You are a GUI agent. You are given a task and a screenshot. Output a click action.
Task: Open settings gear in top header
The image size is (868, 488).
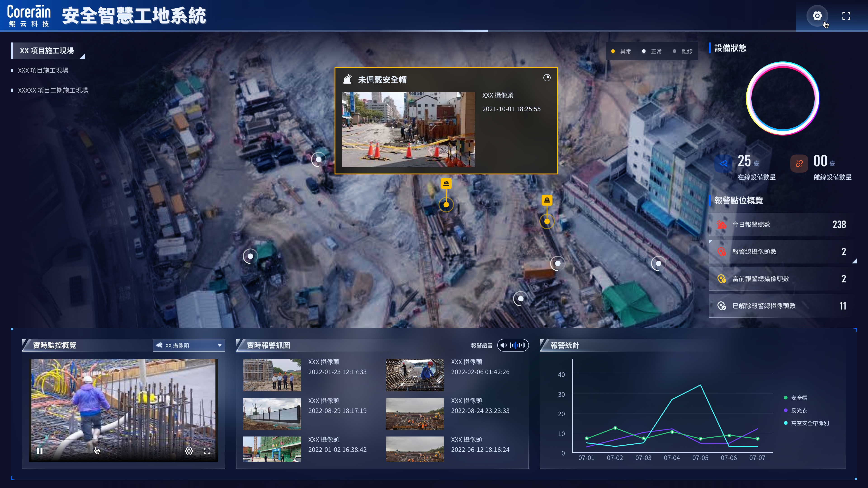click(x=817, y=16)
